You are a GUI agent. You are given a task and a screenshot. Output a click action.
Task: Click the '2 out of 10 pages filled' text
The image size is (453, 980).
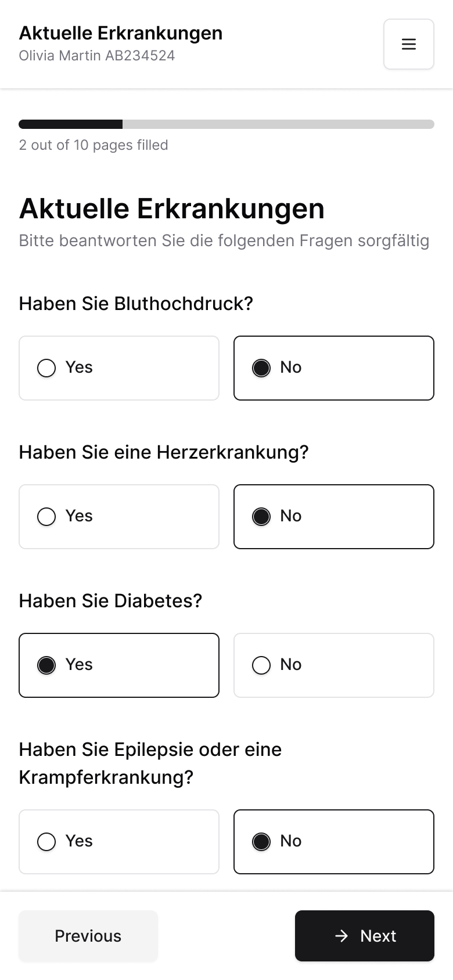[94, 145]
